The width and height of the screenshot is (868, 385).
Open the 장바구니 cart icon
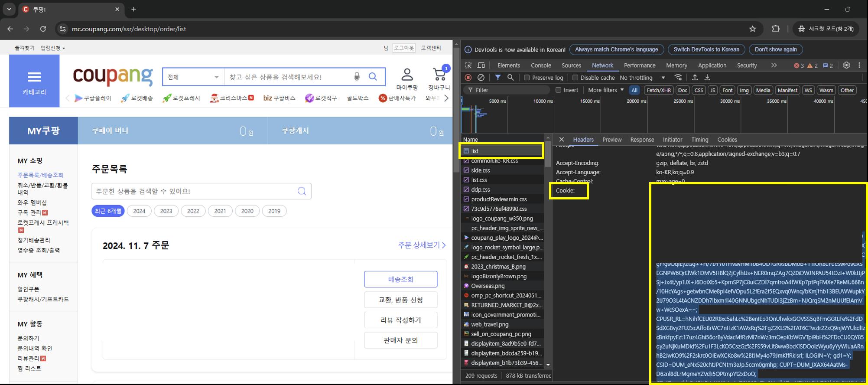point(439,75)
